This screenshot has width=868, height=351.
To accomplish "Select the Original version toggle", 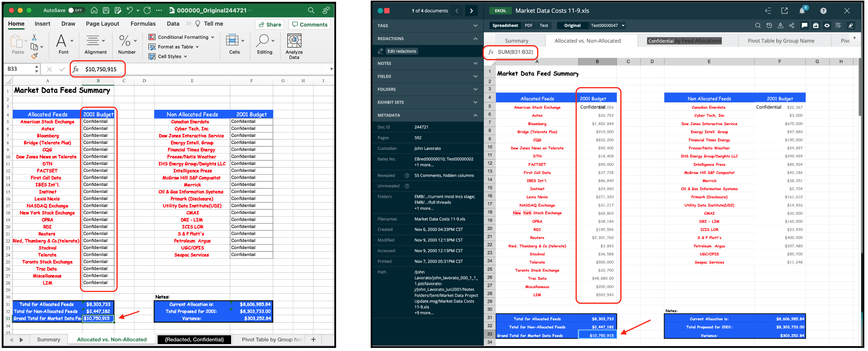I will pyautogui.click(x=572, y=25).
